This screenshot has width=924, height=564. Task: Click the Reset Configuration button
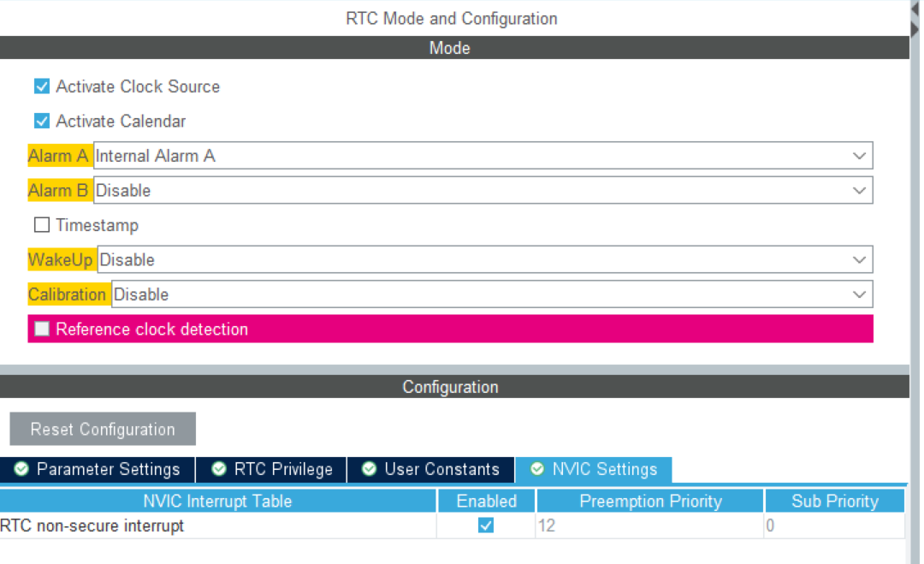pyautogui.click(x=102, y=428)
